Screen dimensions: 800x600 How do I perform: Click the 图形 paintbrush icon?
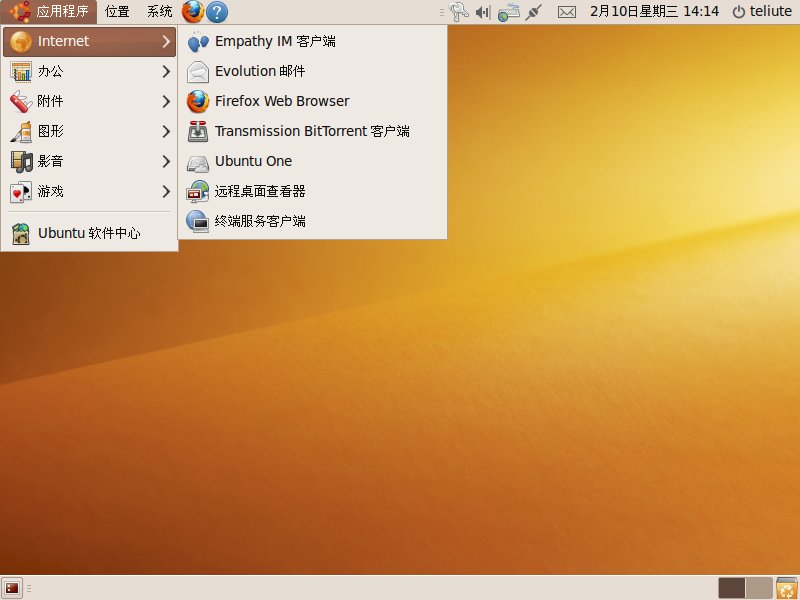click(21, 132)
